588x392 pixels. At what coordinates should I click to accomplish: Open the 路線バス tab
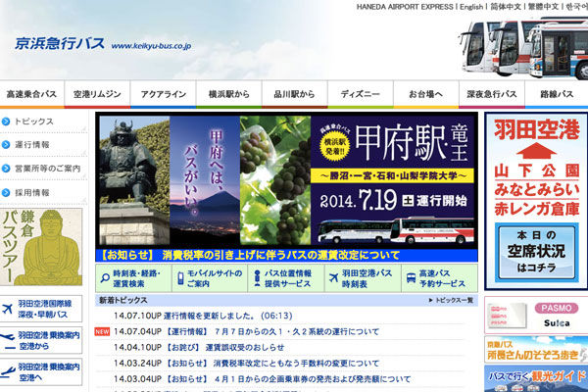(x=557, y=94)
